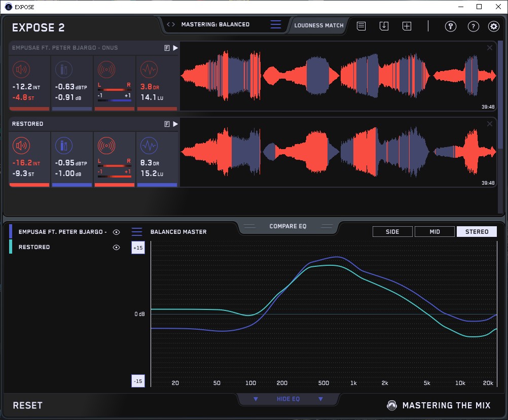Click the Empusae track name in the EQ legend

[x=62, y=232]
